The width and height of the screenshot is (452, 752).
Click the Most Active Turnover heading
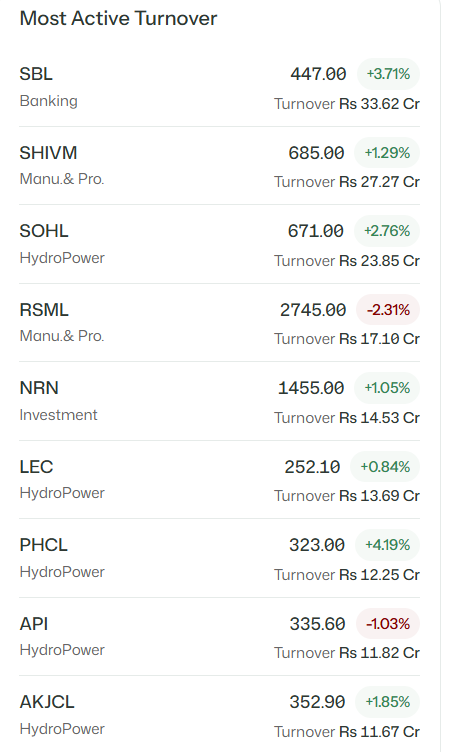point(119,19)
